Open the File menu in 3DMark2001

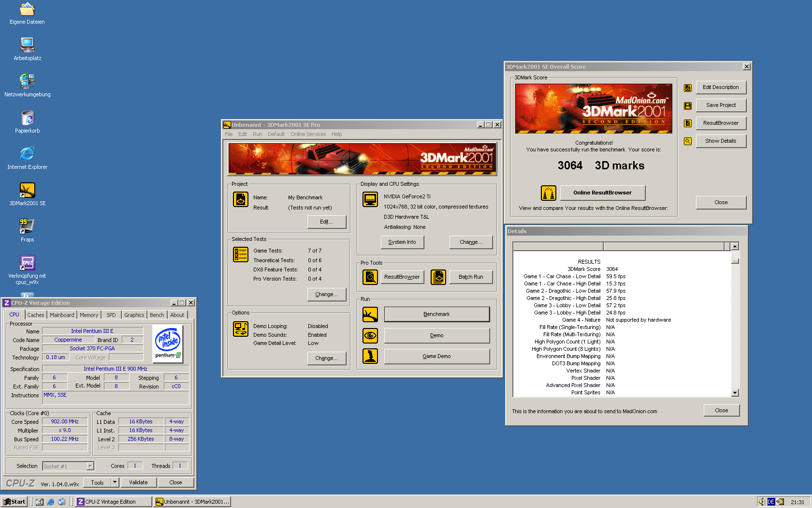click(x=229, y=134)
